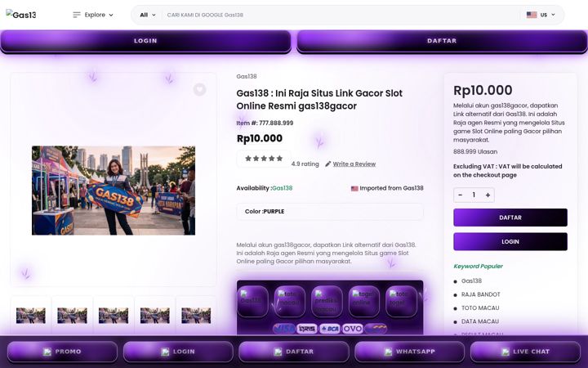Click the flag icon next to Imported from Gas138
588x368 pixels.
pos(354,189)
